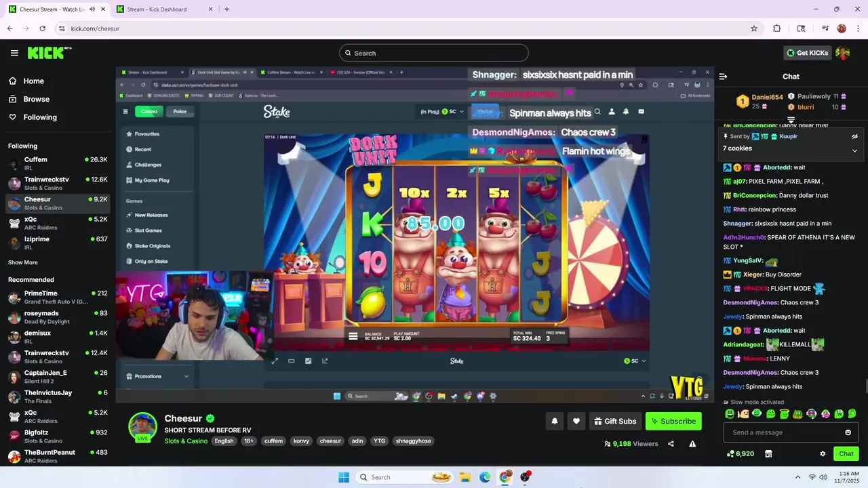Select the first grinning green emote

[730, 413]
